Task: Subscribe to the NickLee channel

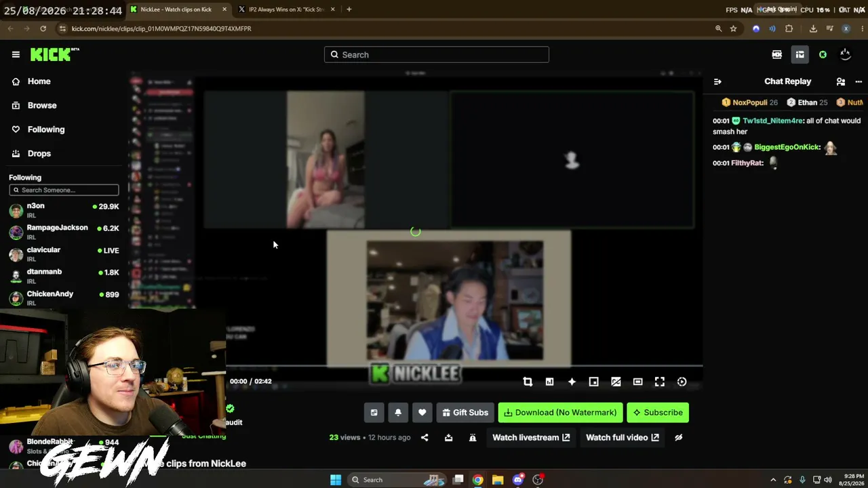Action: click(x=658, y=412)
